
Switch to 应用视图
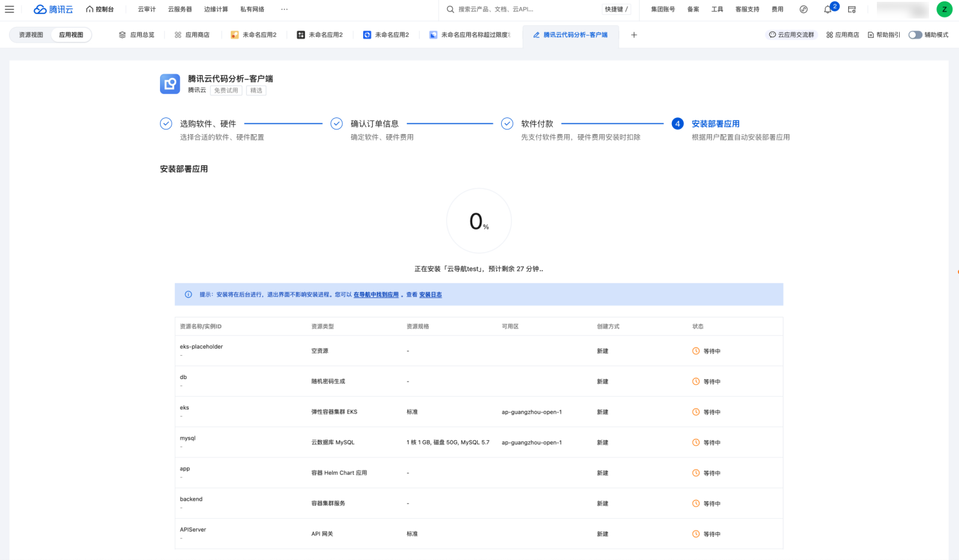(71, 35)
